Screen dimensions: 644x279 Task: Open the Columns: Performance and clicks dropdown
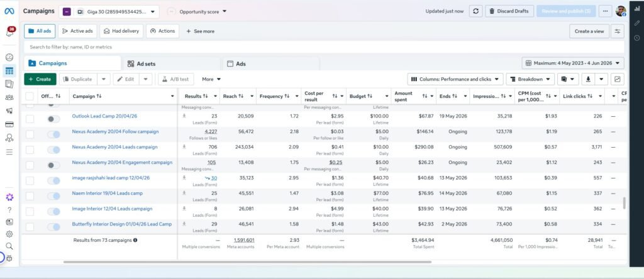click(455, 79)
